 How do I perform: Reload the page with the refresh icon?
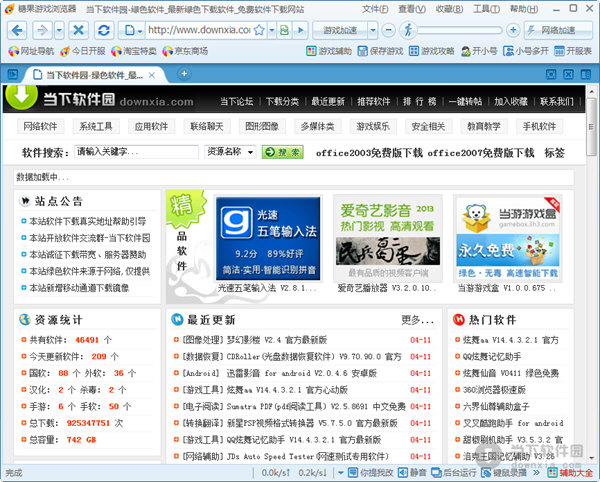click(x=104, y=30)
